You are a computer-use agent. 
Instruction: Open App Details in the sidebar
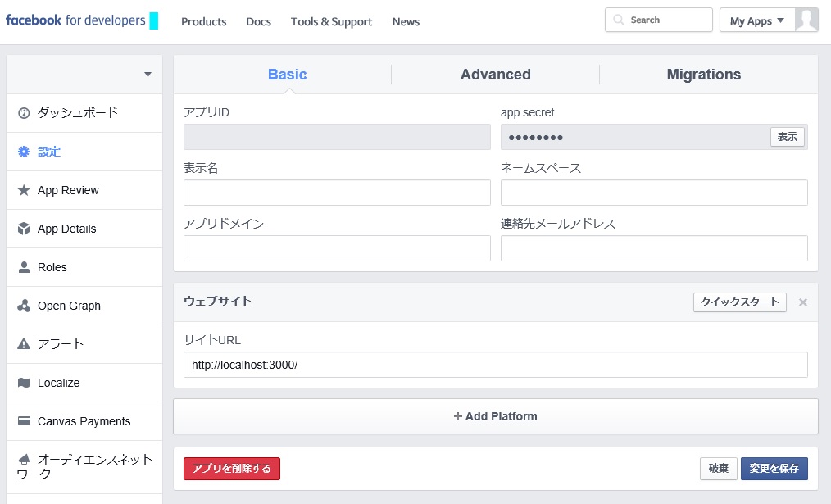pyautogui.click(x=84, y=229)
